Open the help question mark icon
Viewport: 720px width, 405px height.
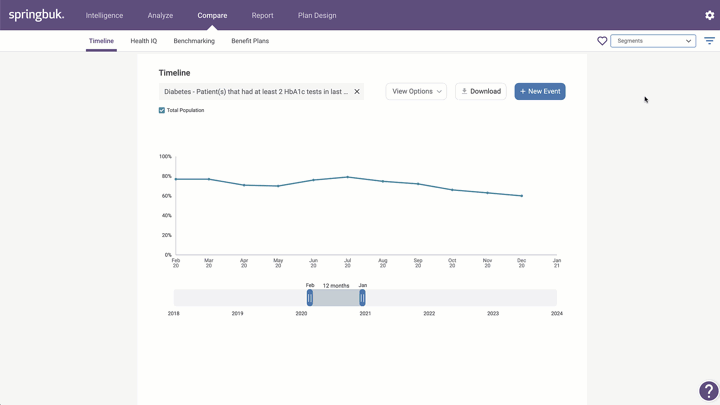coord(708,391)
